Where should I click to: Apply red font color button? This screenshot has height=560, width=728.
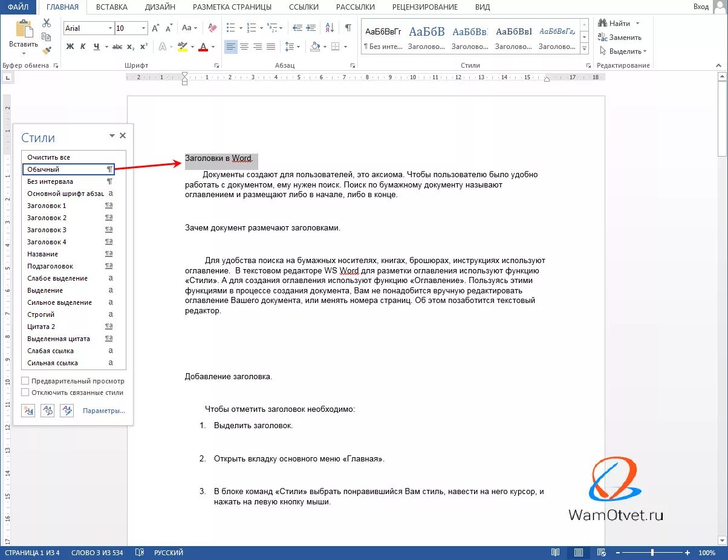pyautogui.click(x=203, y=47)
